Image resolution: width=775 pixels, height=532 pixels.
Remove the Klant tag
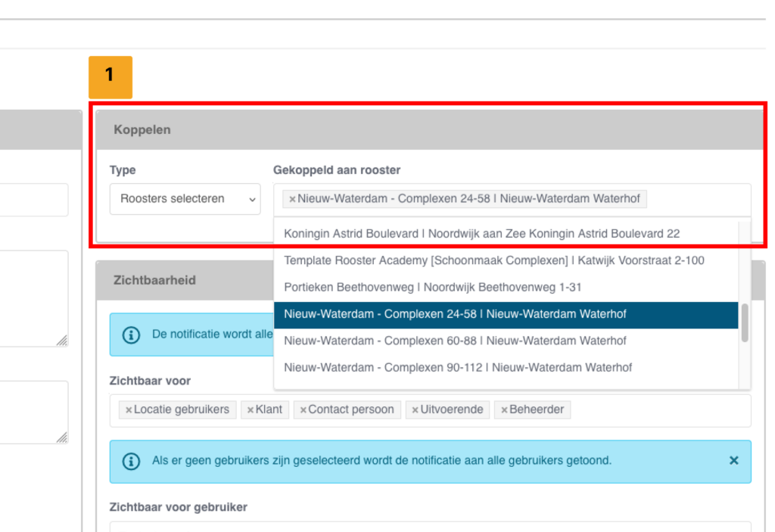click(251, 410)
